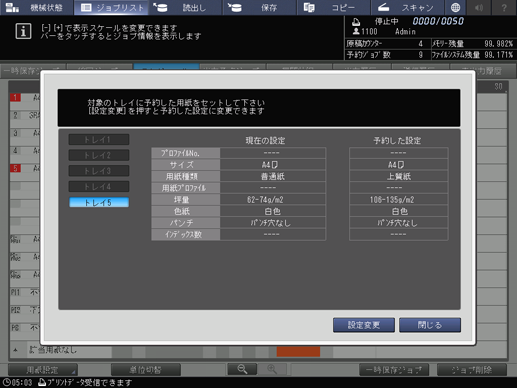Image resolution: width=517 pixels, height=388 pixels.
Task: Click the zoom out magnifier icon
Action: pos(242,369)
